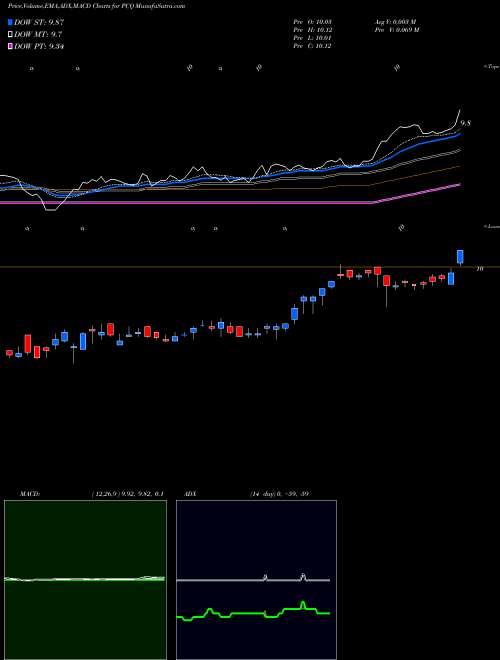Click the green ADX line in ADX panel
500x660 pixels.
253,612
